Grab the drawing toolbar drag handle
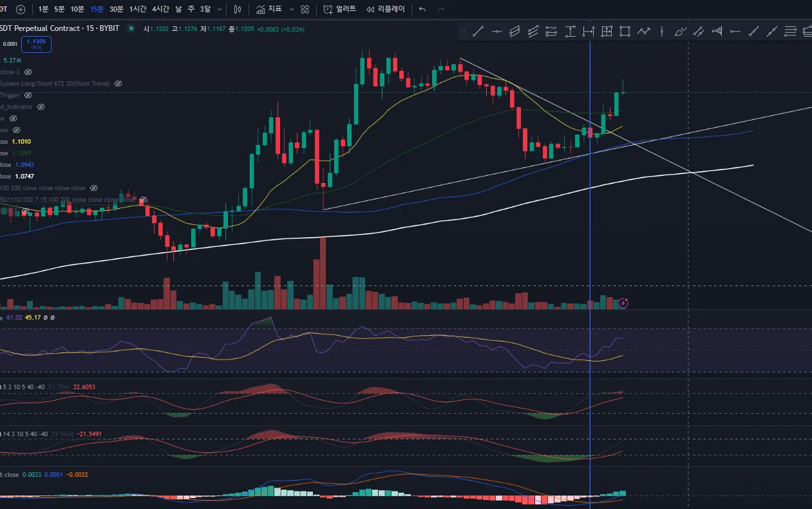Viewport: 812px width, 509px height. point(462,31)
